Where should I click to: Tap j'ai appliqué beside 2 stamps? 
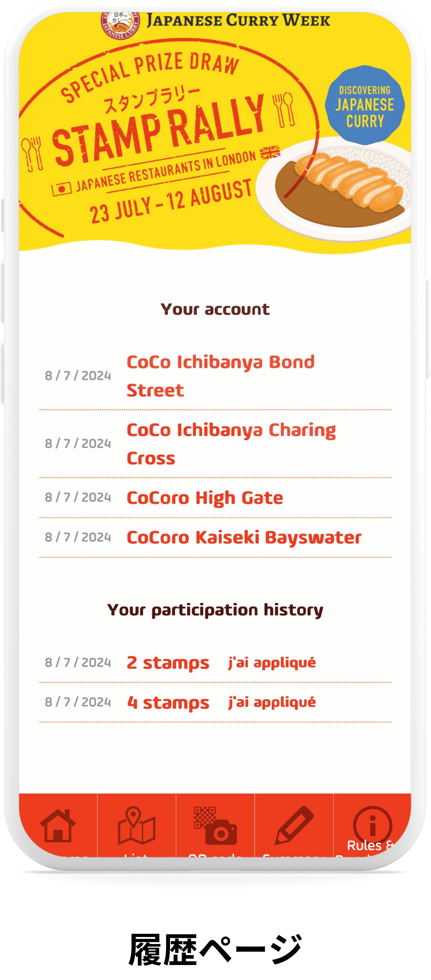[272, 663]
